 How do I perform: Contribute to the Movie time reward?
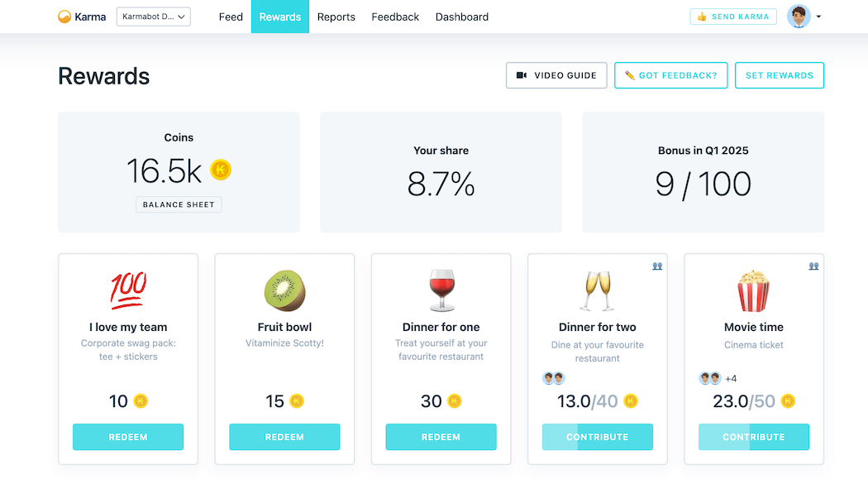(754, 437)
